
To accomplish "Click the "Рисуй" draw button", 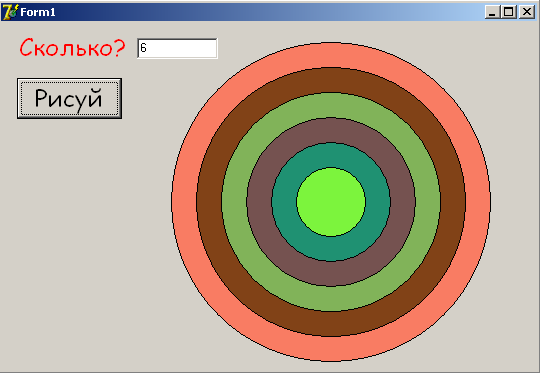I will 69,98.
